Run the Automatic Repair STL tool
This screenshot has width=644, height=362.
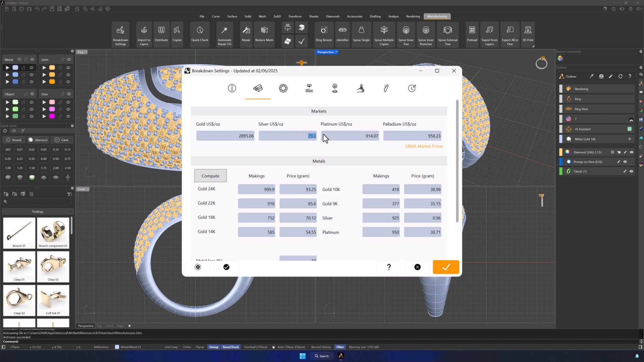click(225, 34)
